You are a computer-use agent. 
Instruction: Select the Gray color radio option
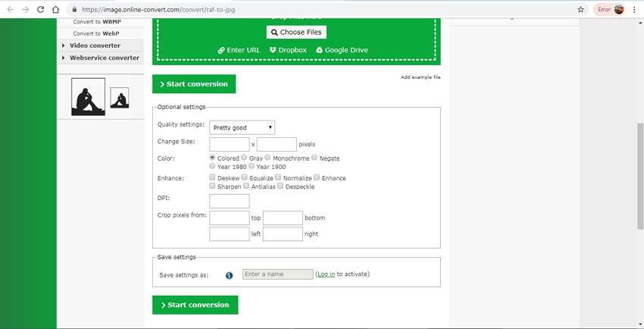coord(244,158)
